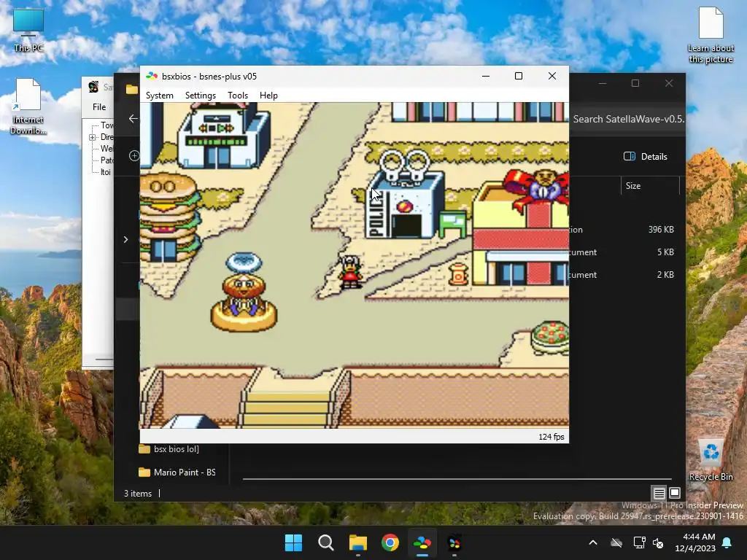This screenshot has width=747, height=560.
Task: Open the Help menu in bsnes-plus
Action: 268,96
